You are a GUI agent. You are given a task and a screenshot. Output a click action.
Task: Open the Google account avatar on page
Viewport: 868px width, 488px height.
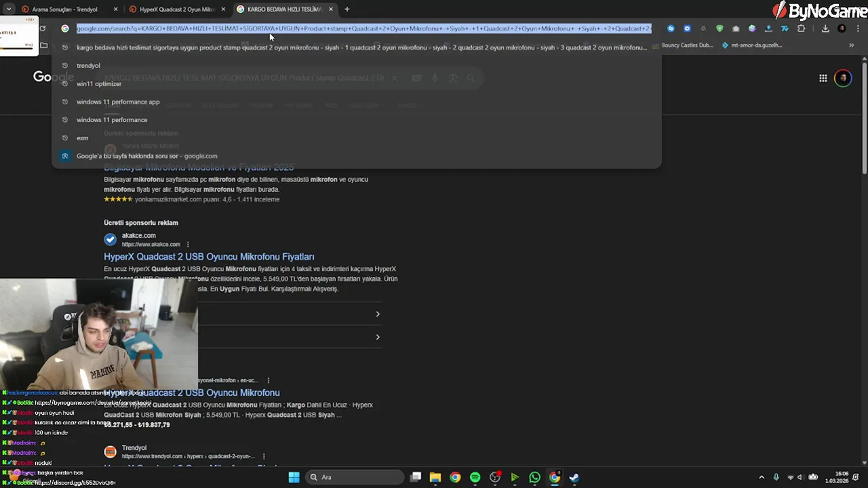click(x=843, y=78)
